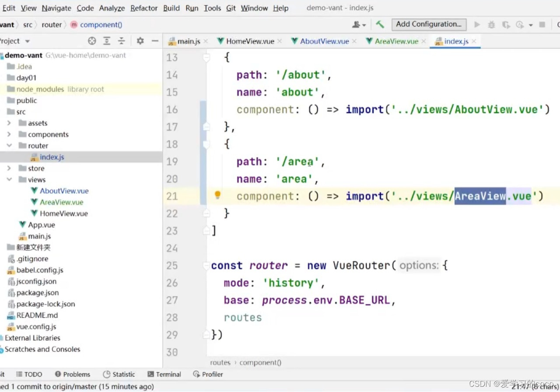Click the Collapse All icon in Project panel

(122, 41)
